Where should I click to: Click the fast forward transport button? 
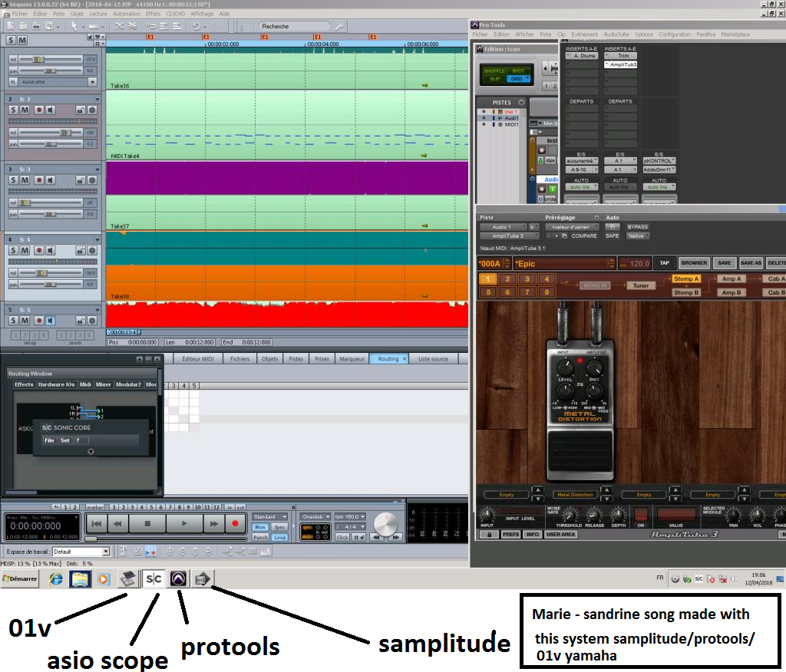(x=214, y=524)
